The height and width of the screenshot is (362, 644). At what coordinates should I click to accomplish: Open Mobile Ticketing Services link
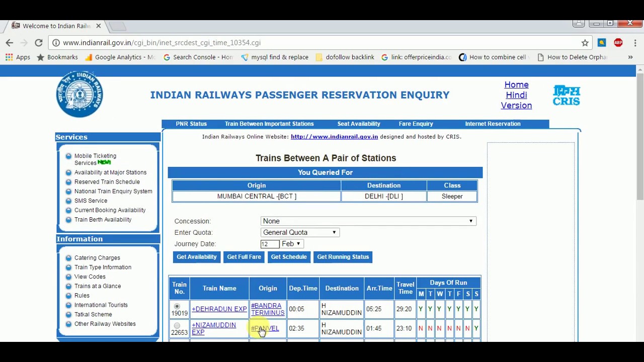[x=95, y=159]
